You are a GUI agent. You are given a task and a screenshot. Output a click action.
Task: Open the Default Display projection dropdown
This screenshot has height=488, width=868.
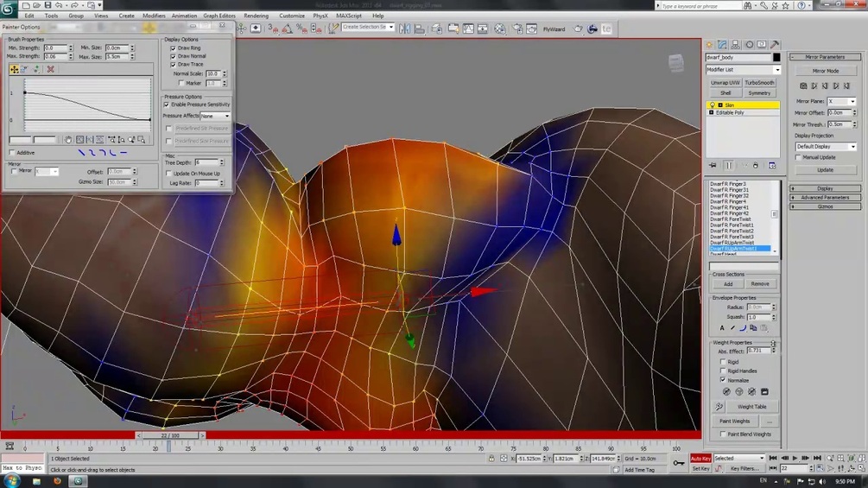point(826,147)
